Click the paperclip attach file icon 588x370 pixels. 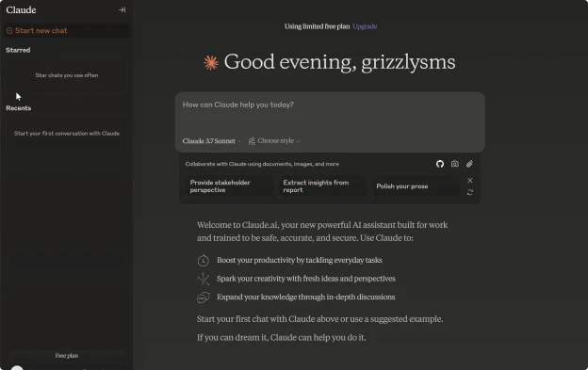[469, 164]
